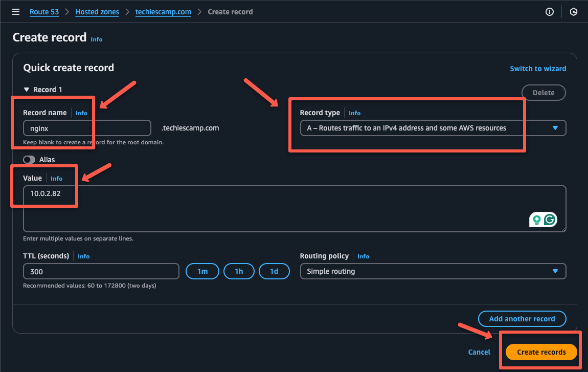Set TTL to 1h preset
588x372 pixels.
[x=239, y=271]
